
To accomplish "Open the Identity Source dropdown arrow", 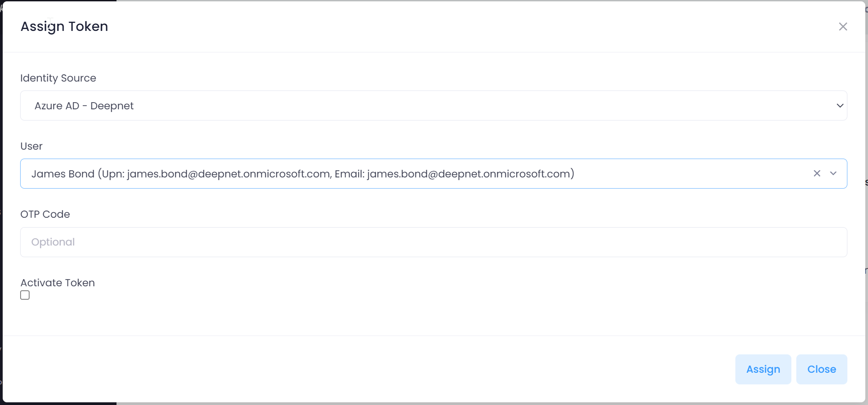I will point(840,106).
